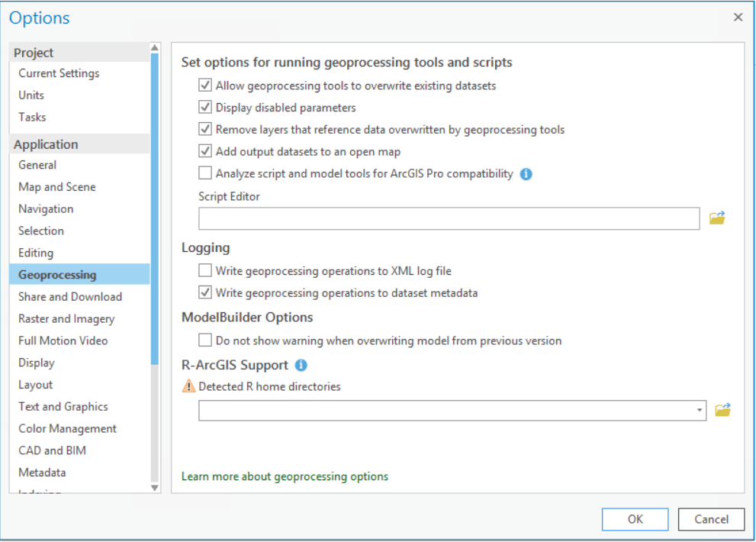
Task: Click the OK button
Action: point(635,519)
